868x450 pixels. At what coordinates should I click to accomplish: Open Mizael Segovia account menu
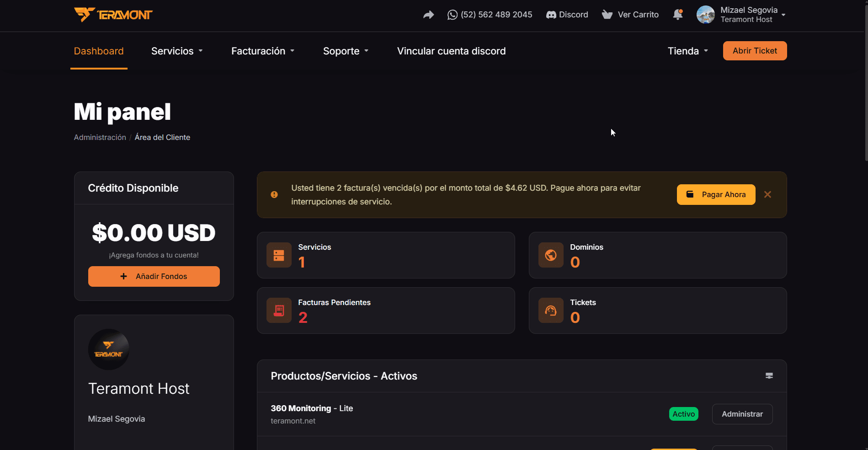pyautogui.click(x=741, y=15)
